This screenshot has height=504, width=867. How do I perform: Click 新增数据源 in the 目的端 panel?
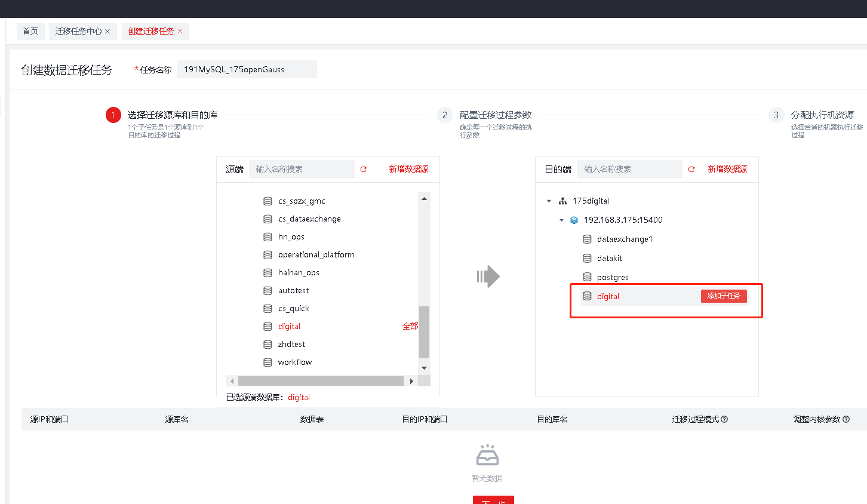[727, 170]
